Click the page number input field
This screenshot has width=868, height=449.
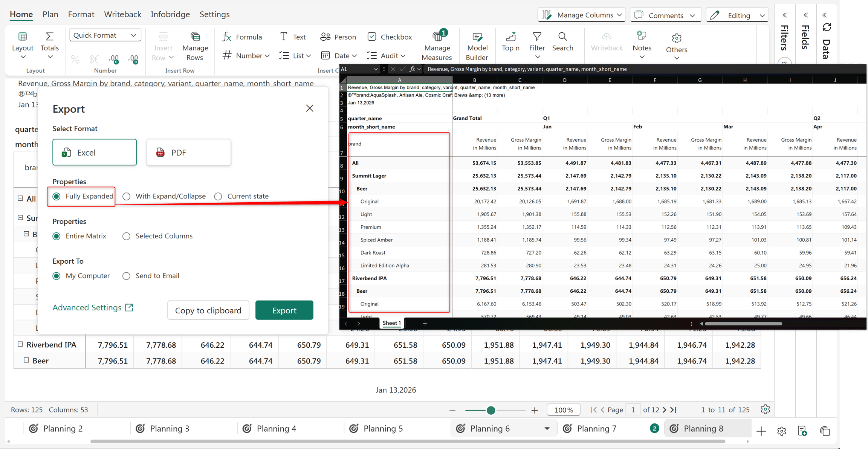[x=633, y=410]
